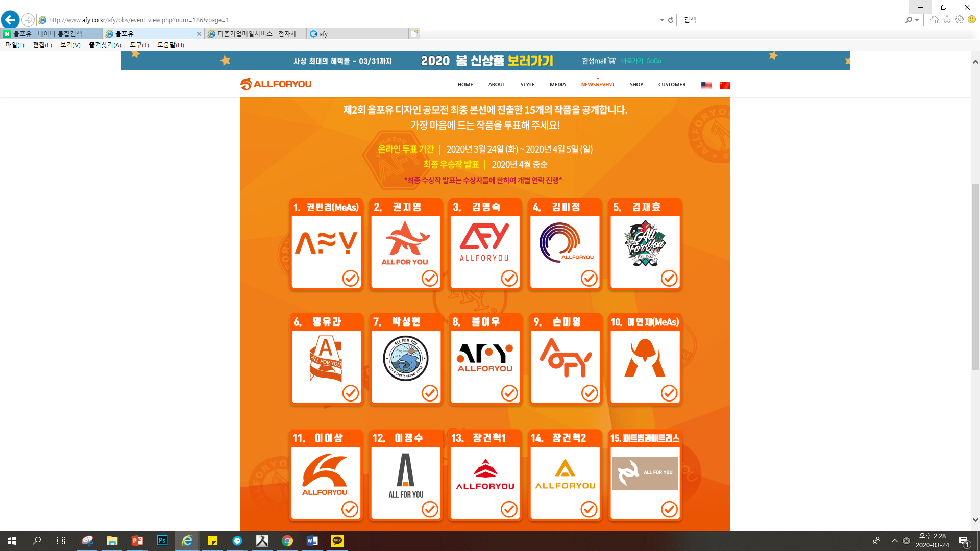Open Photoshop from the taskbar
The height and width of the screenshot is (551, 980).
click(162, 541)
